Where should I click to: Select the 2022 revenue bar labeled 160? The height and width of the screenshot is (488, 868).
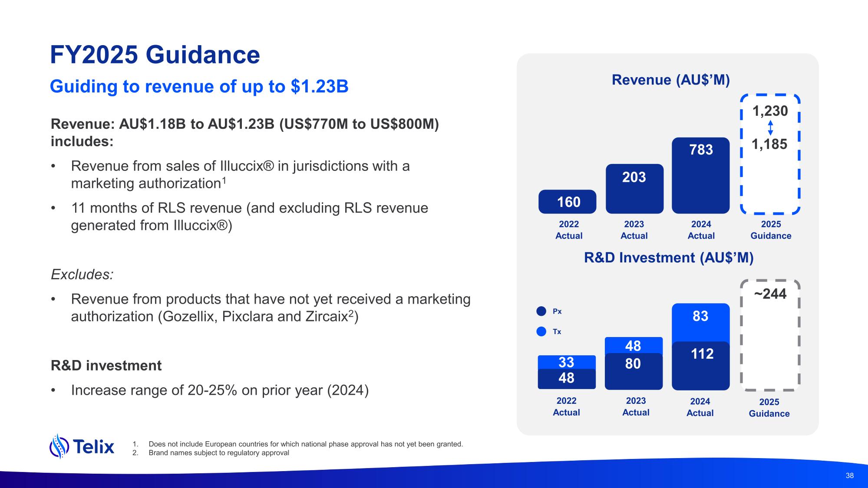coord(567,202)
